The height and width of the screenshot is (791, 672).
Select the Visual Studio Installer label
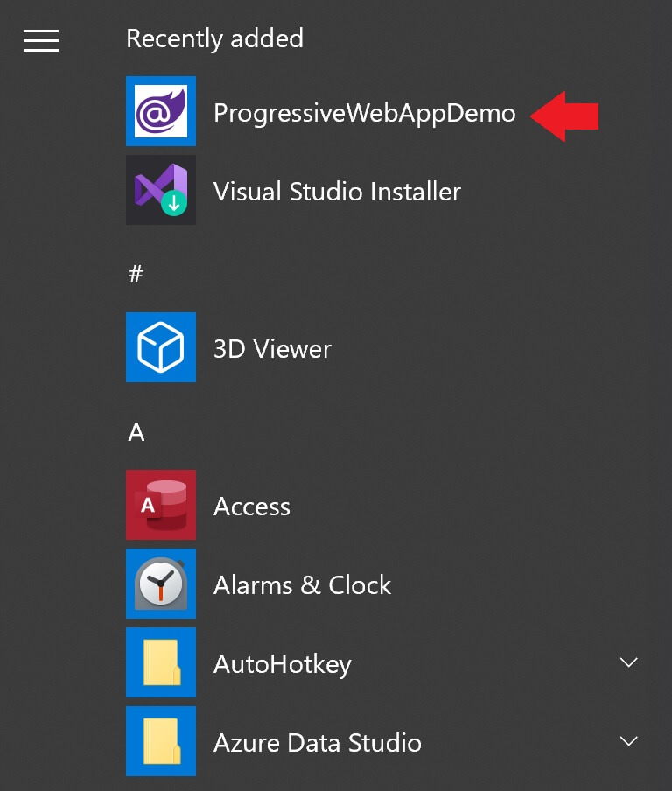point(337,192)
